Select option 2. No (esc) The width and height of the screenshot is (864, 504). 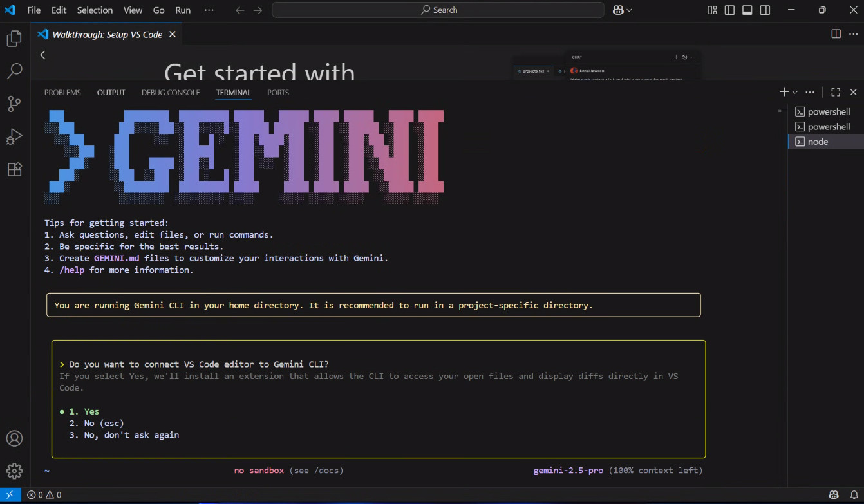click(x=97, y=423)
